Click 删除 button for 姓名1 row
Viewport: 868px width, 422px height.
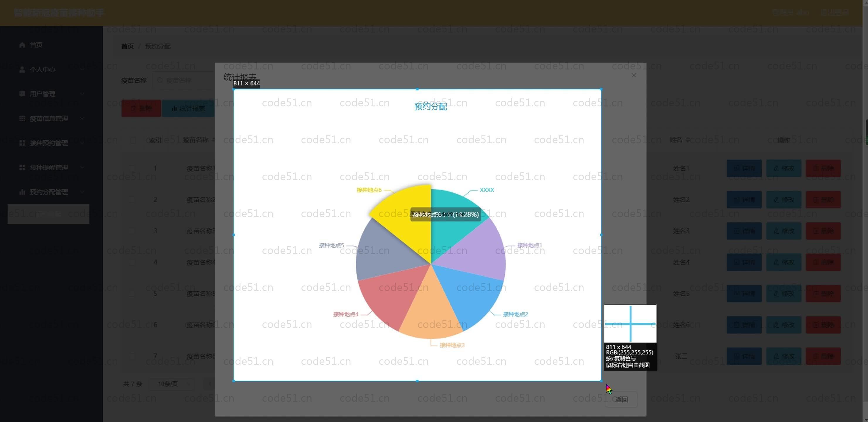point(823,169)
